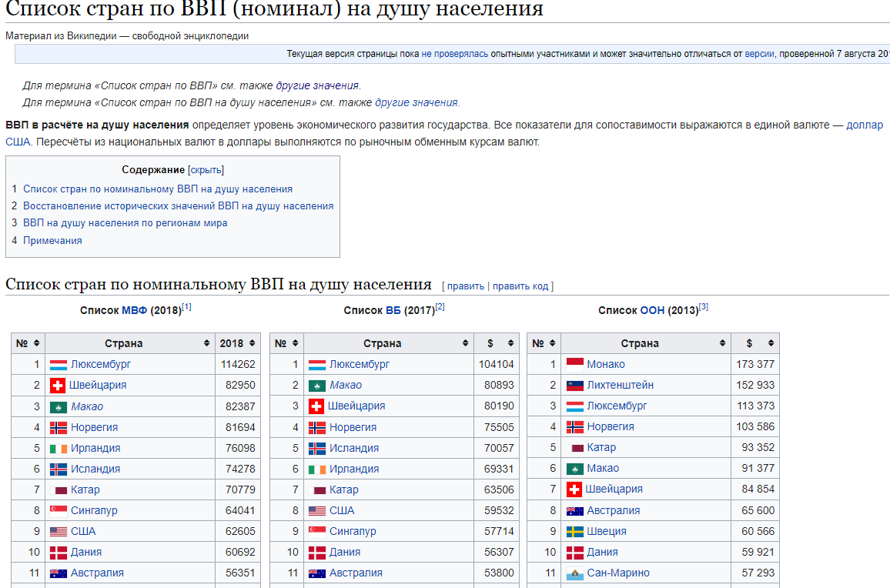Open ООН link in list heading

(652, 310)
